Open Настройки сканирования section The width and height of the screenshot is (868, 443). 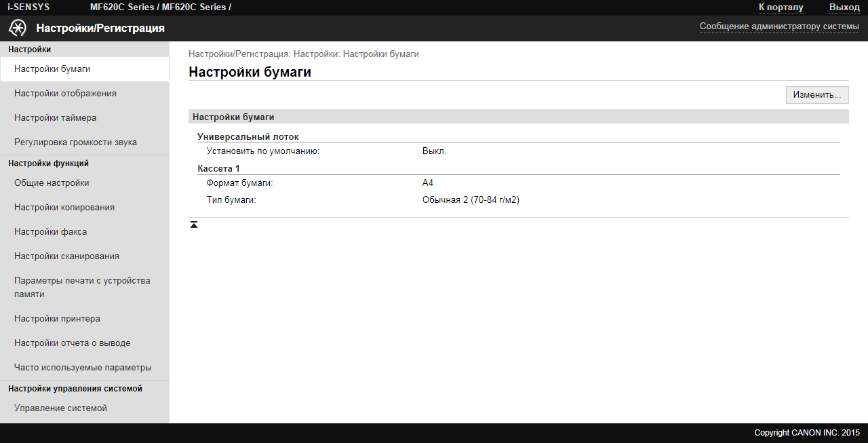click(66, 256)
